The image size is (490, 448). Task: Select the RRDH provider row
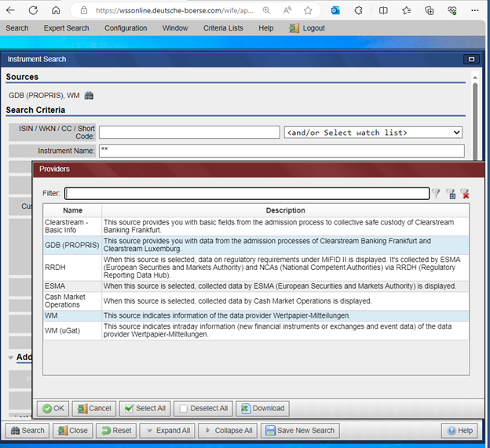point(256,268)
